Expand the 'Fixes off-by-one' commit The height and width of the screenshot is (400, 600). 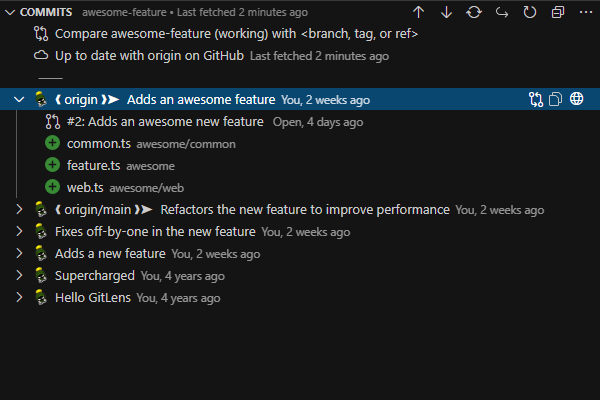(x=19, y=232)
